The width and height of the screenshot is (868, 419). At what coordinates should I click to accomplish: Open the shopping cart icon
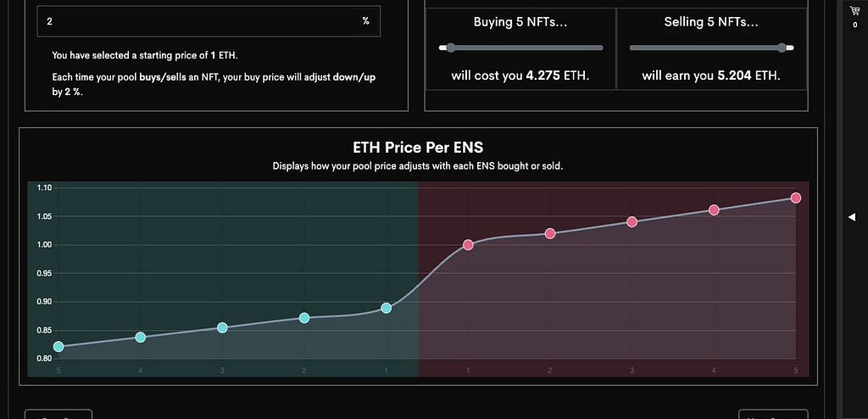pyautogui.click(x=854, y=10)
